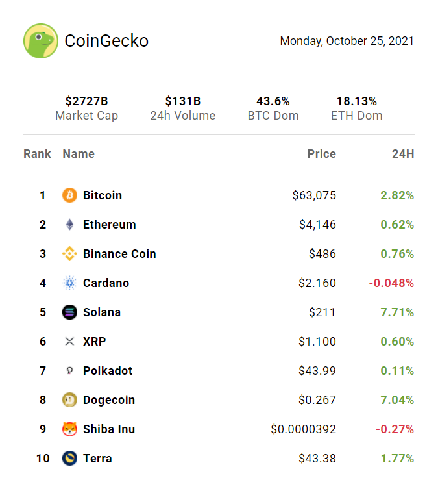Click the Terra icon

69,459
